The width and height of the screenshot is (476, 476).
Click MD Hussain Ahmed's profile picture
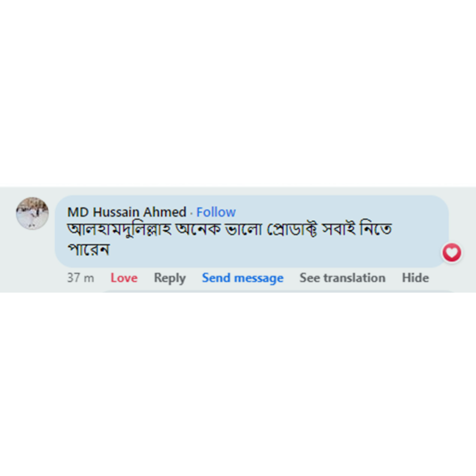32,213
